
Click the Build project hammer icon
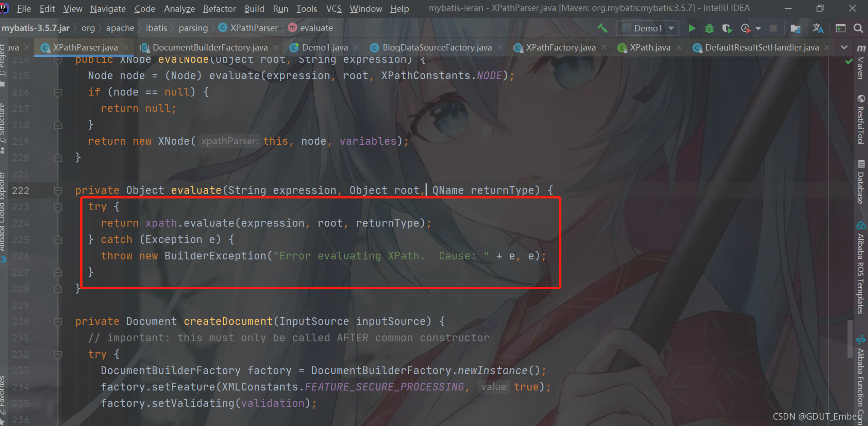pos(602,28)
